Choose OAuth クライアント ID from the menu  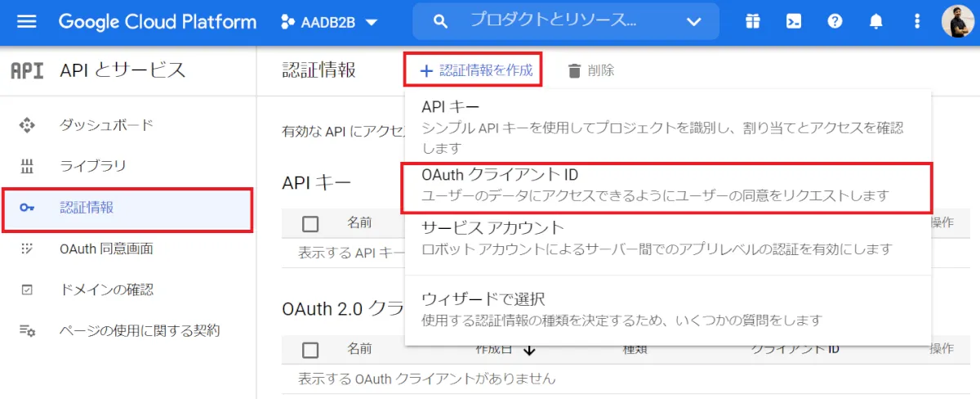click(668, 187)
